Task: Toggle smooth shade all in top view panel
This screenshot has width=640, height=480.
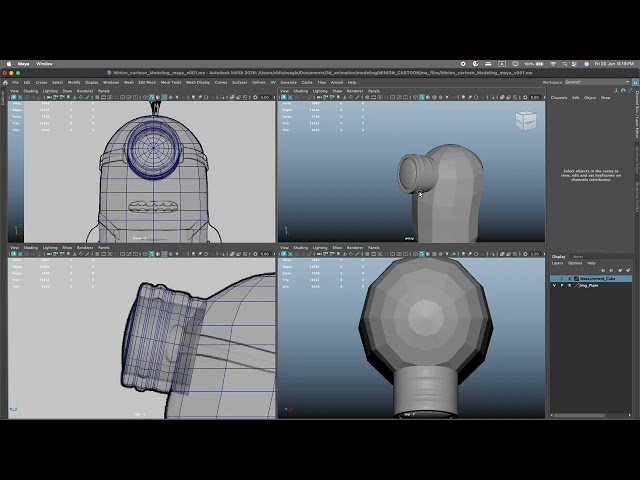Action: point(422,254)
